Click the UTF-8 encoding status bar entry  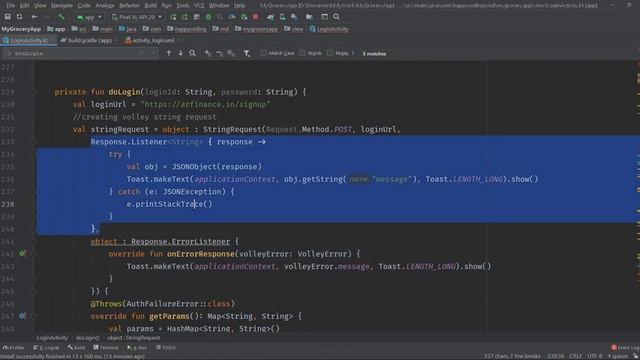click(x=595, y=356)
